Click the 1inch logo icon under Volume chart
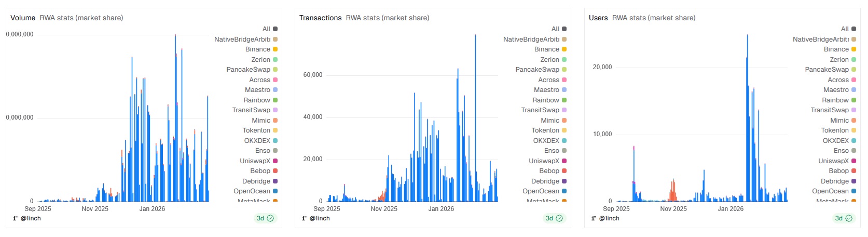Image resolution: width=868 pixels, height=237 pixels. (x=15, y=218)
